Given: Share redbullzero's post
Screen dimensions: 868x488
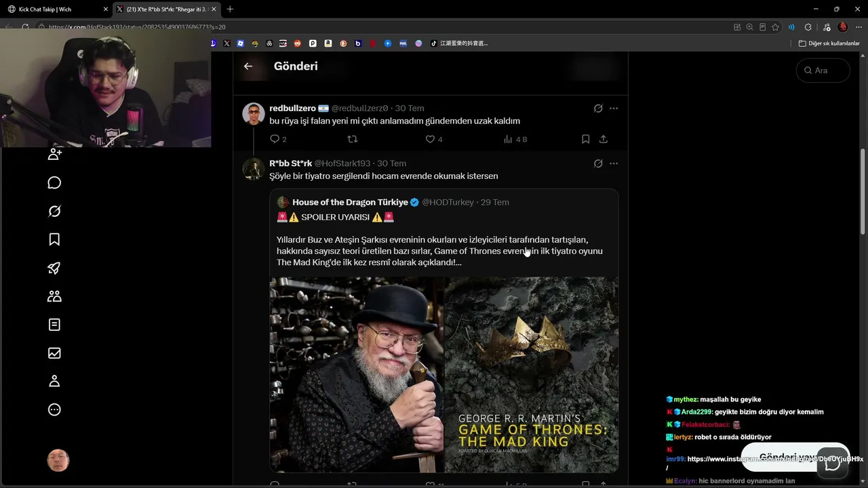Looking at the screenshot, I should pos(604,139).
